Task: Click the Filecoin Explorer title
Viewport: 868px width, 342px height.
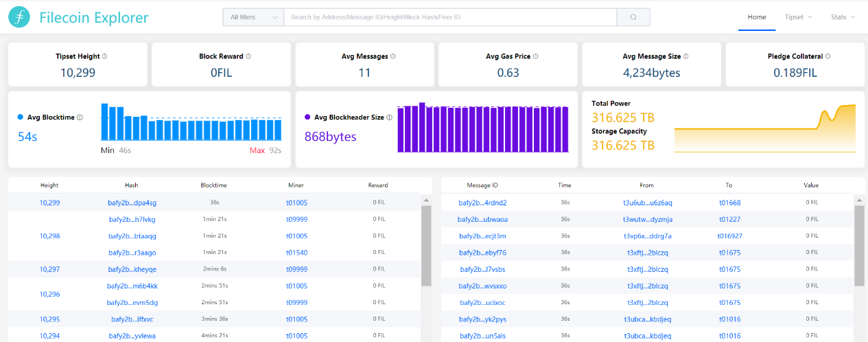Action: coord(94,18)
